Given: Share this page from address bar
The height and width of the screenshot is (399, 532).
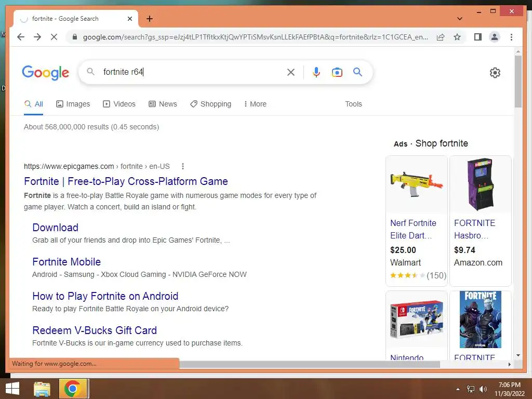Looking at the screenshot, I should 441,37.
